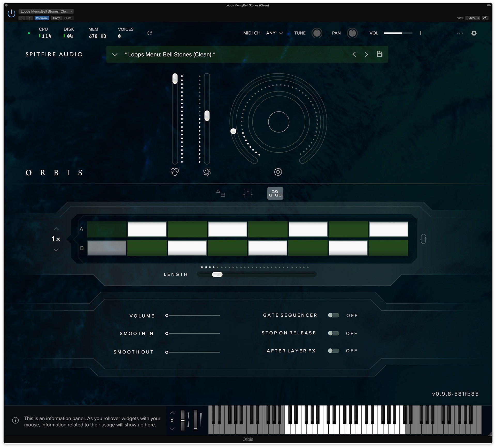Open the settings gear icon
This screenshot has height=448, width=496.
[x=474, y=33]
